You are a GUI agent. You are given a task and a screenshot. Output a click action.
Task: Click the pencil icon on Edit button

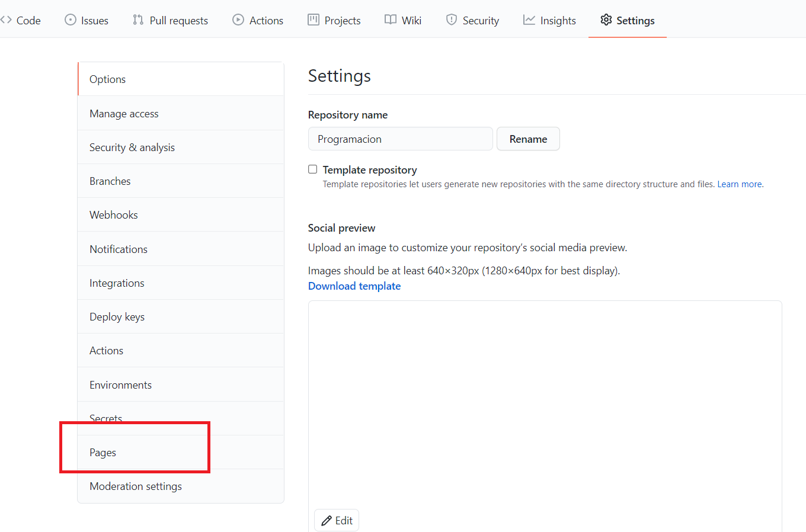pyautogui.click(x=326, y=521)
